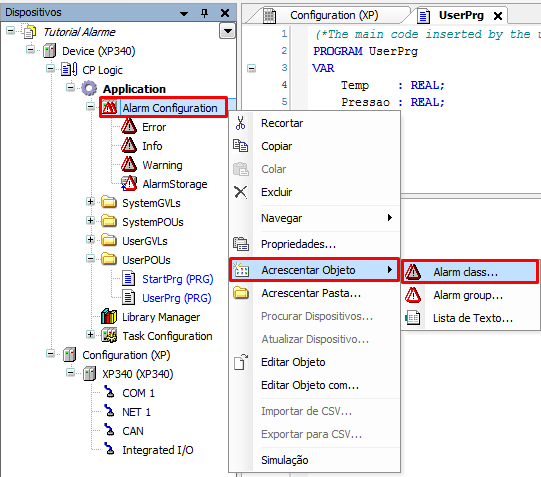The width and height of the screenshot is (541, 477).
Task: Click the Library Manager books icon
Action: point(109,317)
